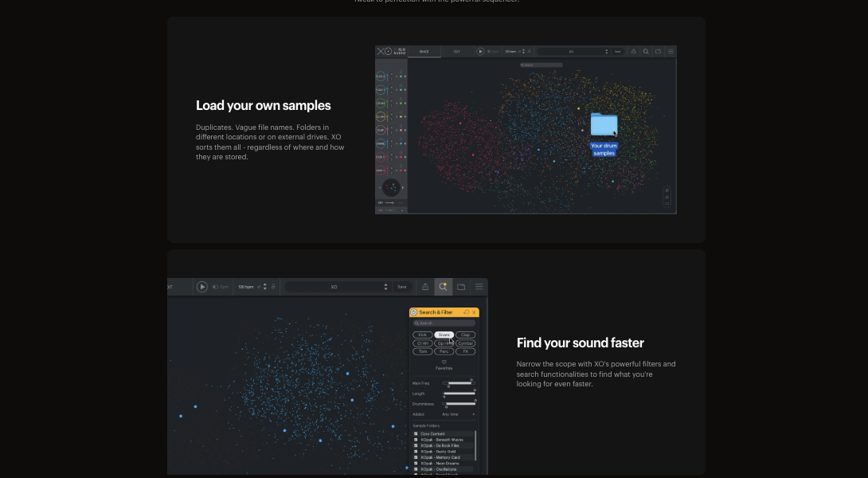
Task: Uncheck XOpak - Memory Card folder
Action: 416,457
